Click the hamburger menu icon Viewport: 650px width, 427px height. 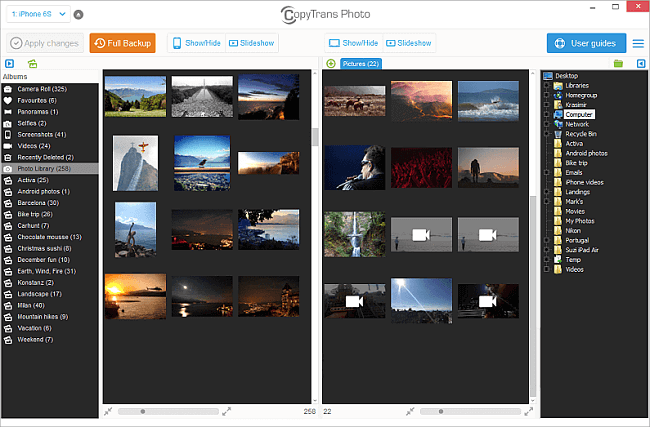(638, 43)
